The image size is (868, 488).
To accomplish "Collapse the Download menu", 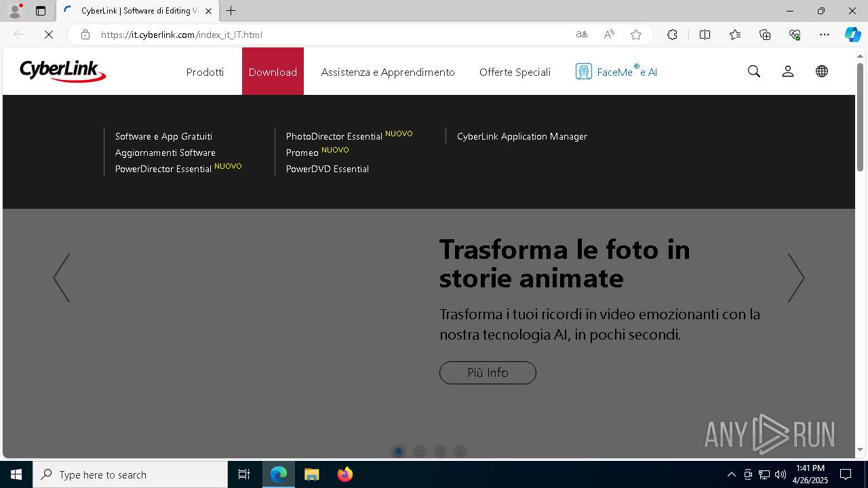I will coord(273,72).
